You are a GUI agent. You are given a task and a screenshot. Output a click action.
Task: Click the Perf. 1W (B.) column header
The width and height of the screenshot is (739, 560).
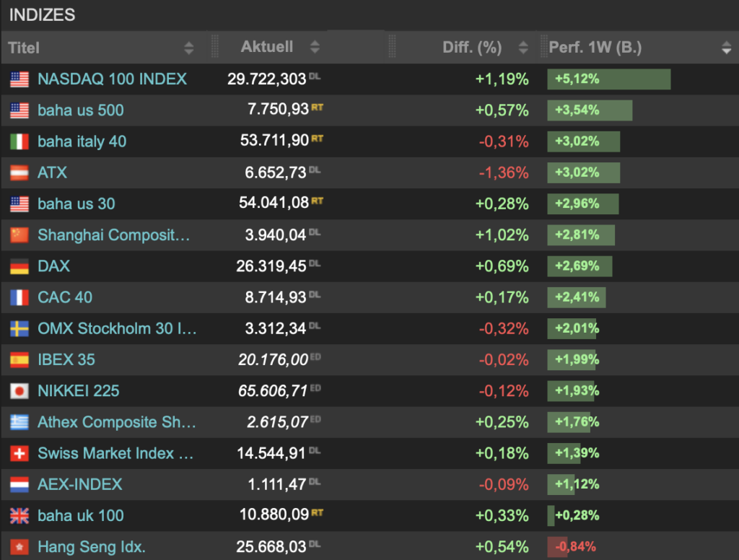(595, 47)
